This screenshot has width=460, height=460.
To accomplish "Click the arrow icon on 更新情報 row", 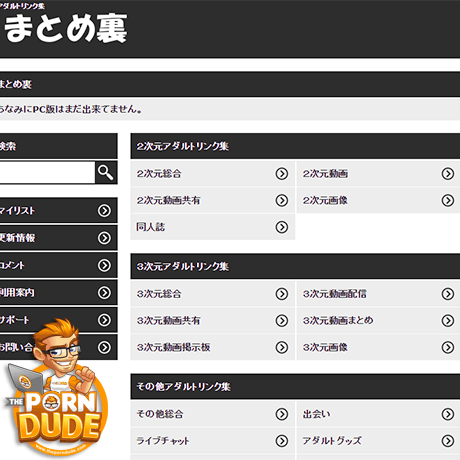I will 104,238.
